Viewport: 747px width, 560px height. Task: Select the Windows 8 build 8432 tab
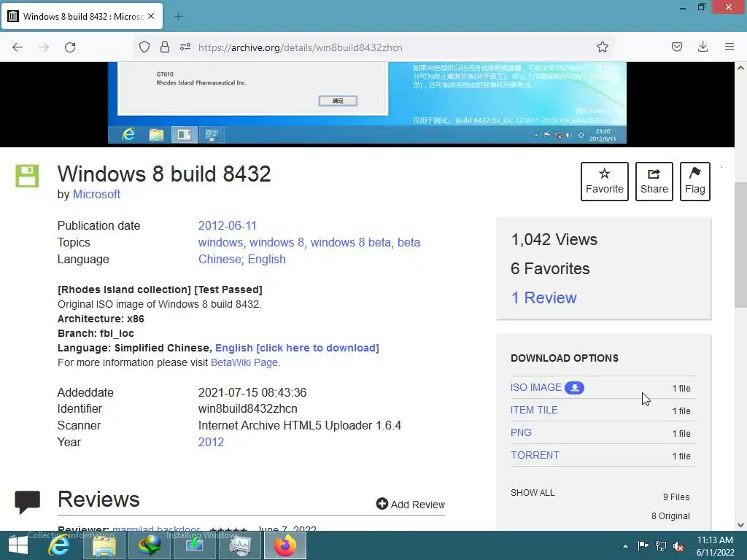pyautogui.click(x=82, y=16)
